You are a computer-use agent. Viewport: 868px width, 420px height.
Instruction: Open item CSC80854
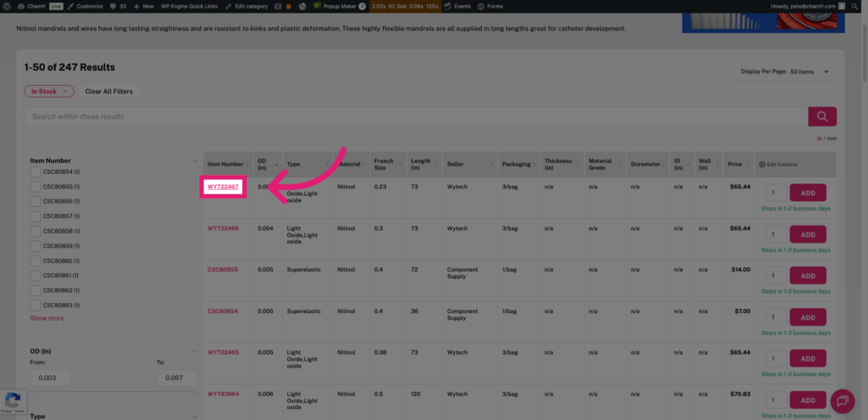click(223, 311)
